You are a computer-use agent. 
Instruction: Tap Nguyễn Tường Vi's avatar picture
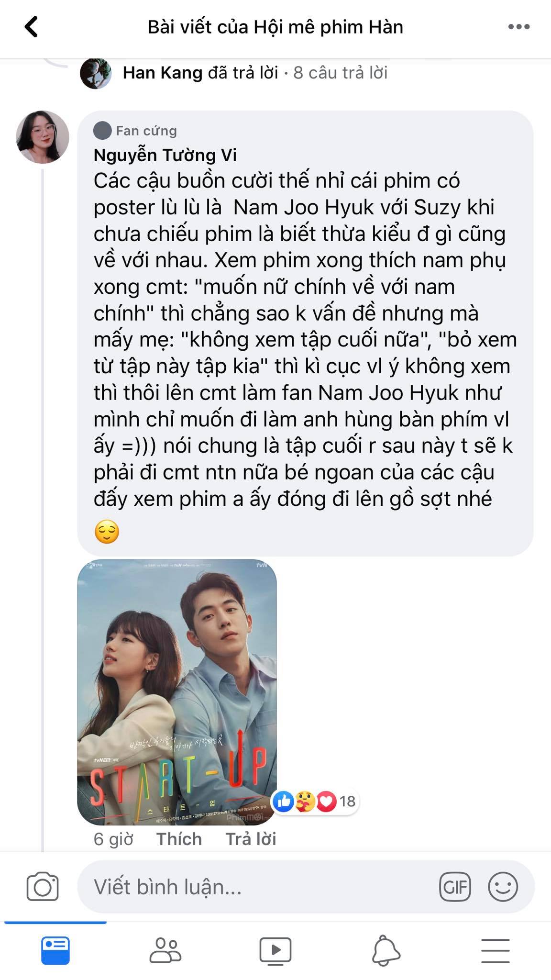point(43,137)
